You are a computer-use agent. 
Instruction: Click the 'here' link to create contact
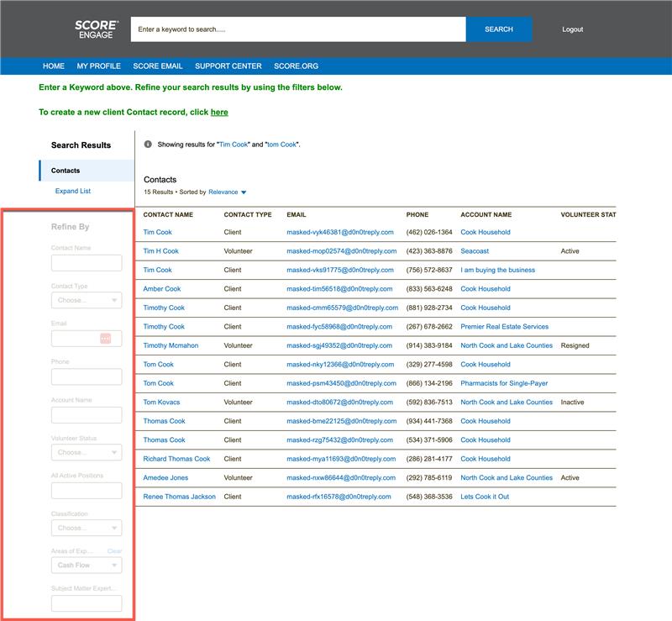click(219, 113)
